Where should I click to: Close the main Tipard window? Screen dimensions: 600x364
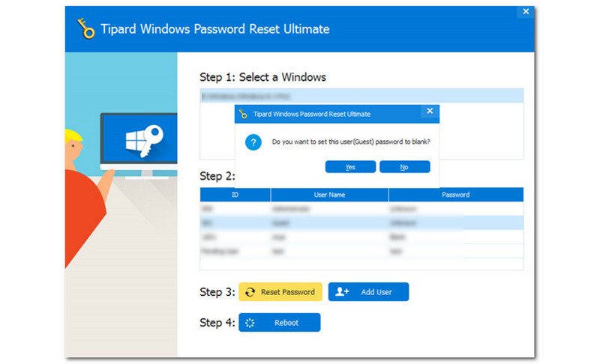point(526,11)
